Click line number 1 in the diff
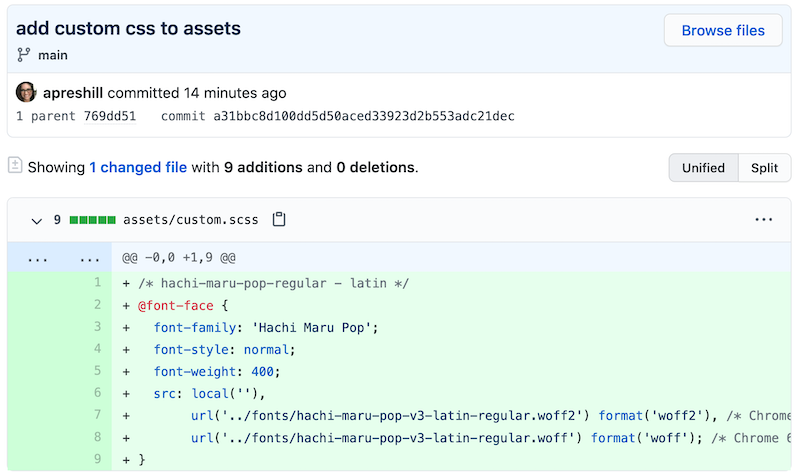The height and width of the screenshot is (476, 800). (x=97, y=283)
